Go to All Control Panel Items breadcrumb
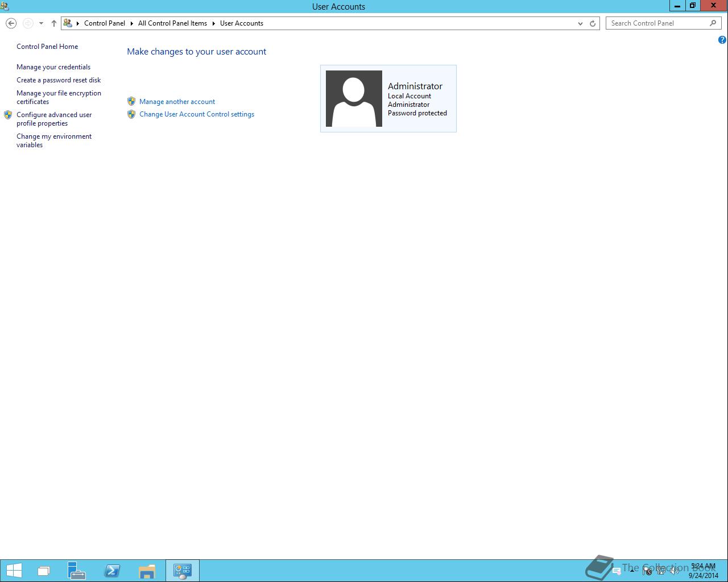The image size is (728, 582). pos(172,23)
